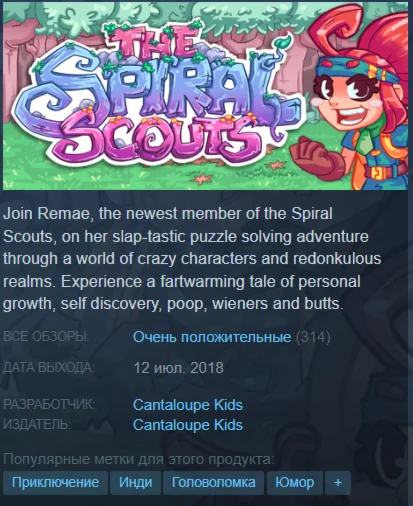Click the 'РАЗРАБОТЧИК:' label
The height and width of the screenshot is (506, 413).
click(49, 405)
